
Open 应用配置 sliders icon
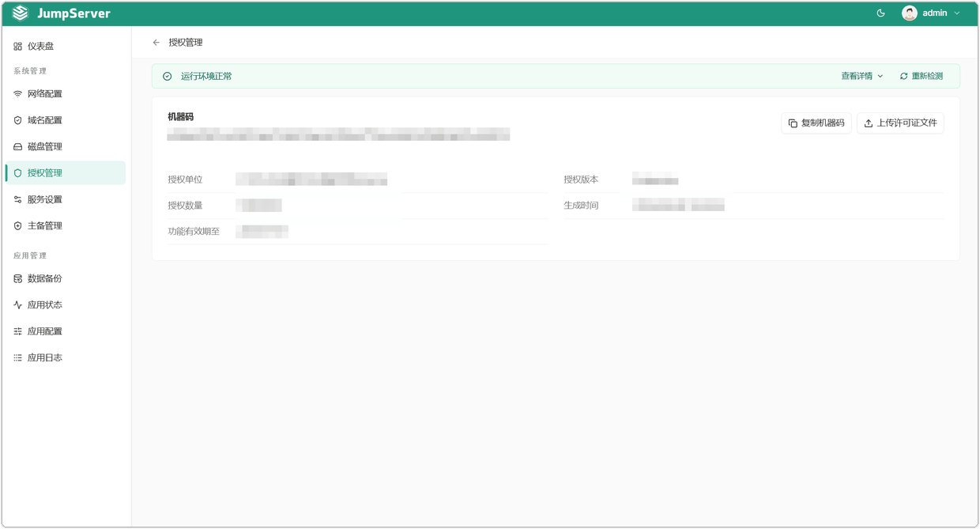click(x=17, y=332)
